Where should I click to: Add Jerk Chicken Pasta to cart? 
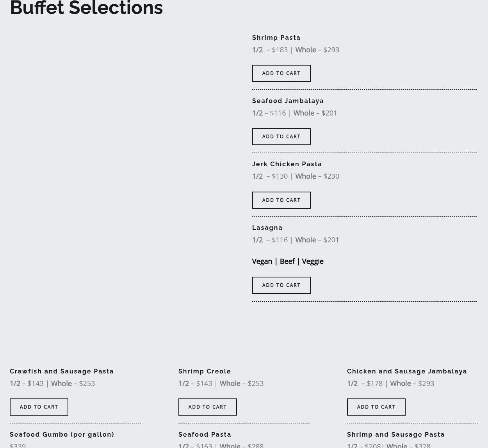pos(281,200)
